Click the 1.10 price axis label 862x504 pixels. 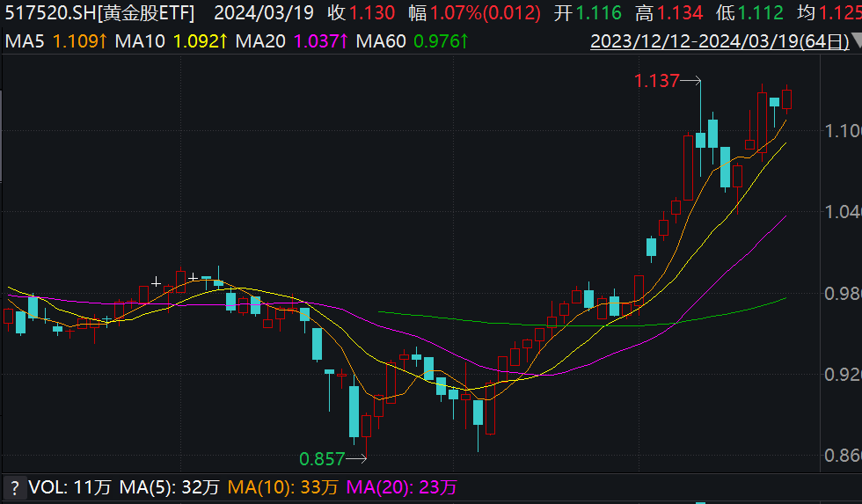tap(844, 131)
